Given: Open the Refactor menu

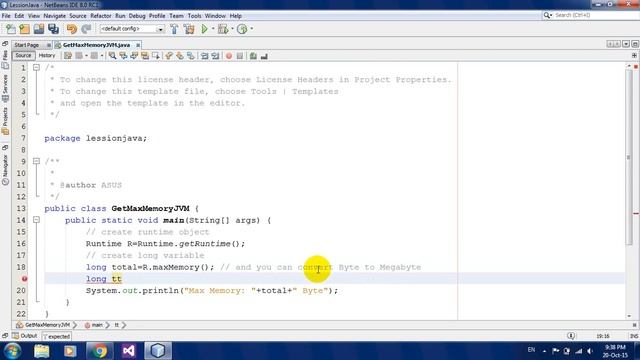Looking at the screenshot, I should [x=100, y=16].
